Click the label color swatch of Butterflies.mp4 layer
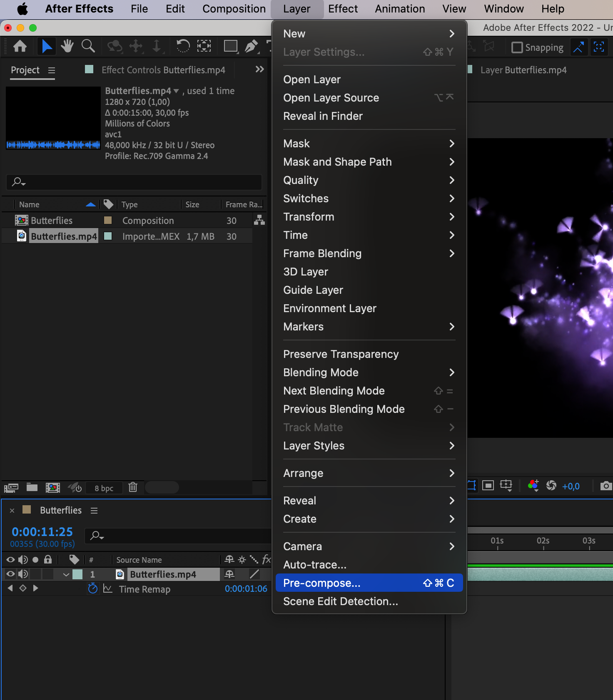The height and width of the screenshot is (700, 613). (x=77, y=574)
